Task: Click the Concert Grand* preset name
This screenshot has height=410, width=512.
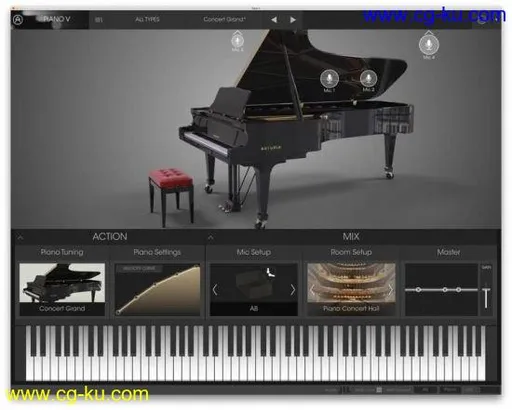Action: (224, 19)
